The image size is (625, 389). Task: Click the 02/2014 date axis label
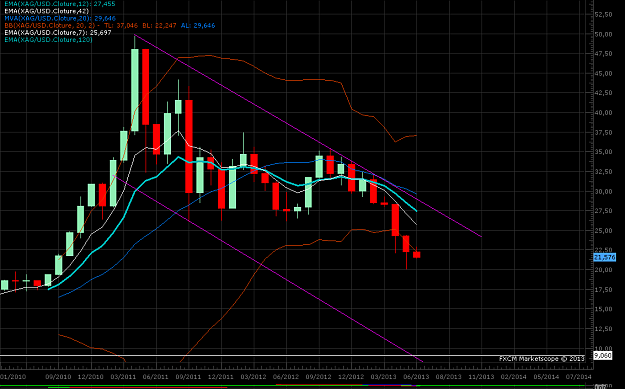point(513,377)
